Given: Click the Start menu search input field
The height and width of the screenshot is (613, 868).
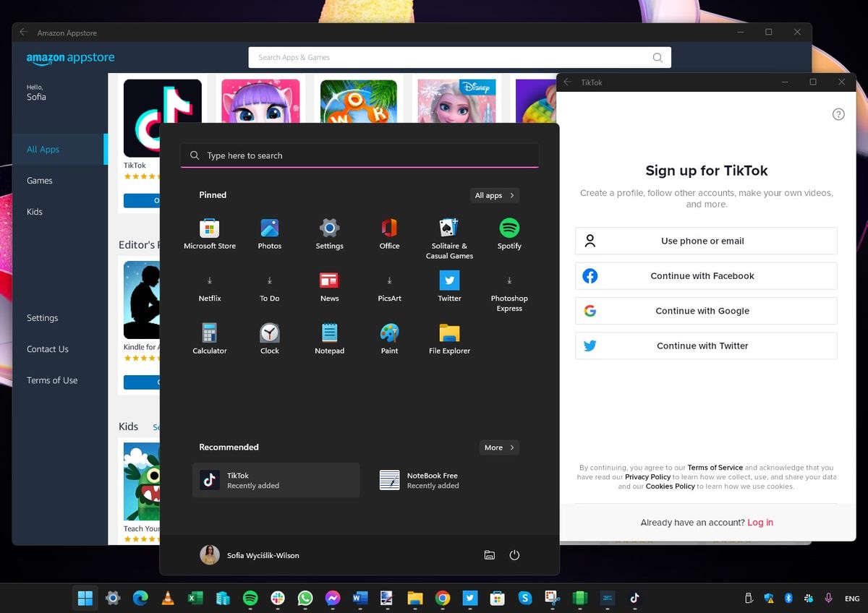Looking at the screenshot, I should click(359, 155).
